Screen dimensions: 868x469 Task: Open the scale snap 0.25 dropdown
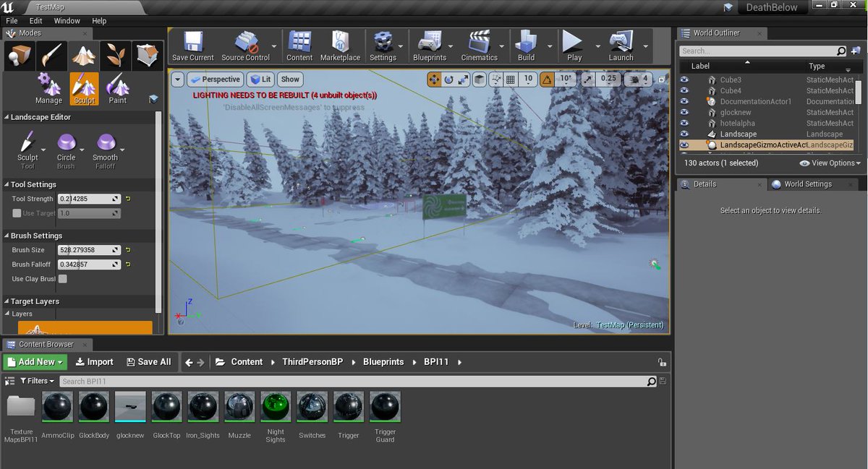pyautogui.click(x=609, y=79)
